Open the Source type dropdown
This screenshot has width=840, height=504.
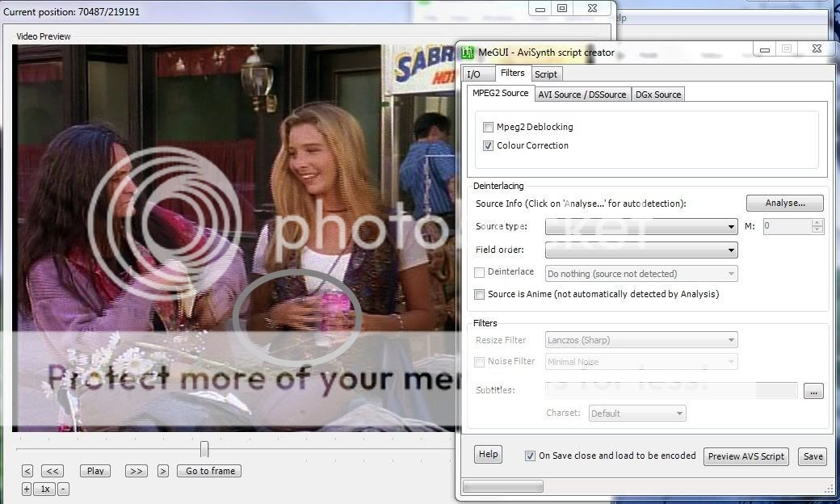coord(641,227)
